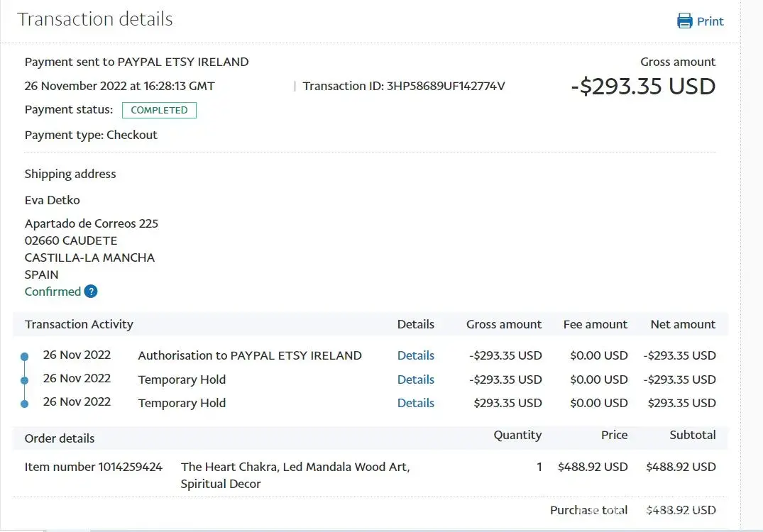Click the large -$293.35 USD gross amount

click(643, 87)
